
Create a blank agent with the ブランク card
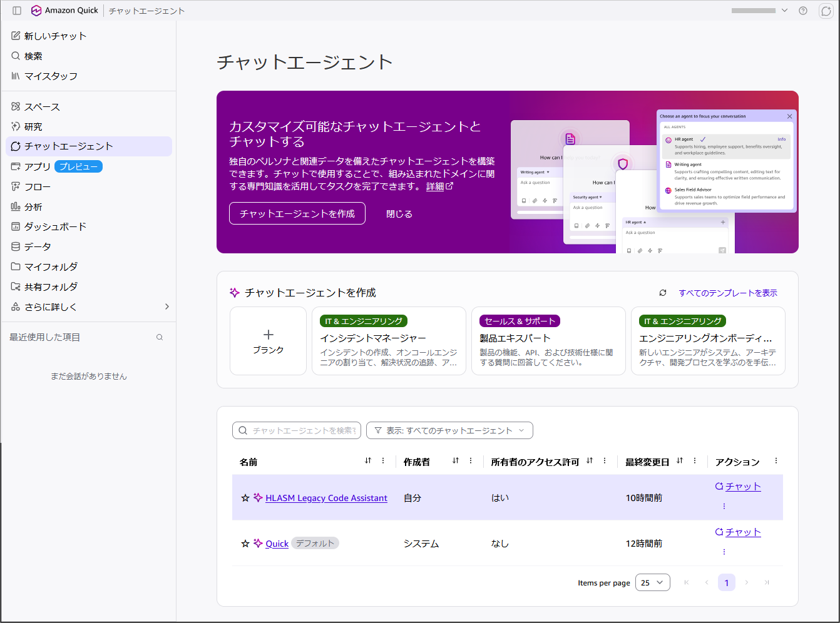(268, 341)
